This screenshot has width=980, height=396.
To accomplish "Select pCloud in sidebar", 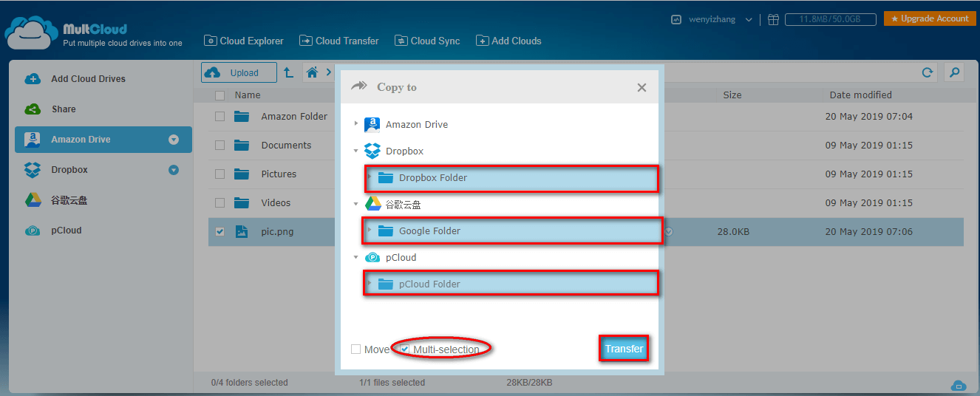I will point(67,230).
